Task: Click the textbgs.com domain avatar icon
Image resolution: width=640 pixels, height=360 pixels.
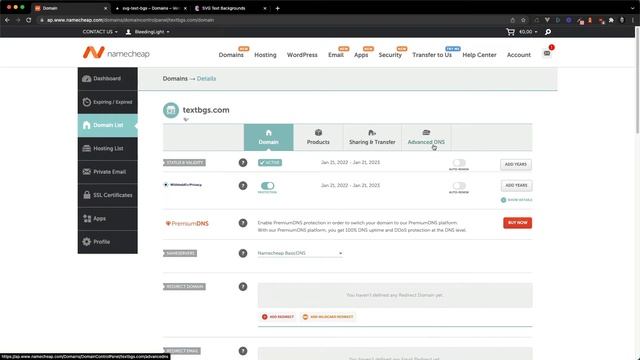Action: point(171,110)
